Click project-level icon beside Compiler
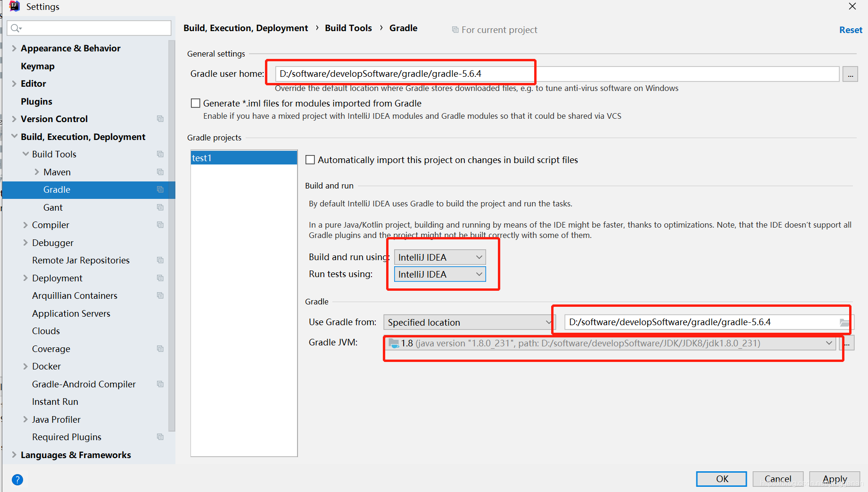Viewport: 868px width, 492px height. point(160,225)
